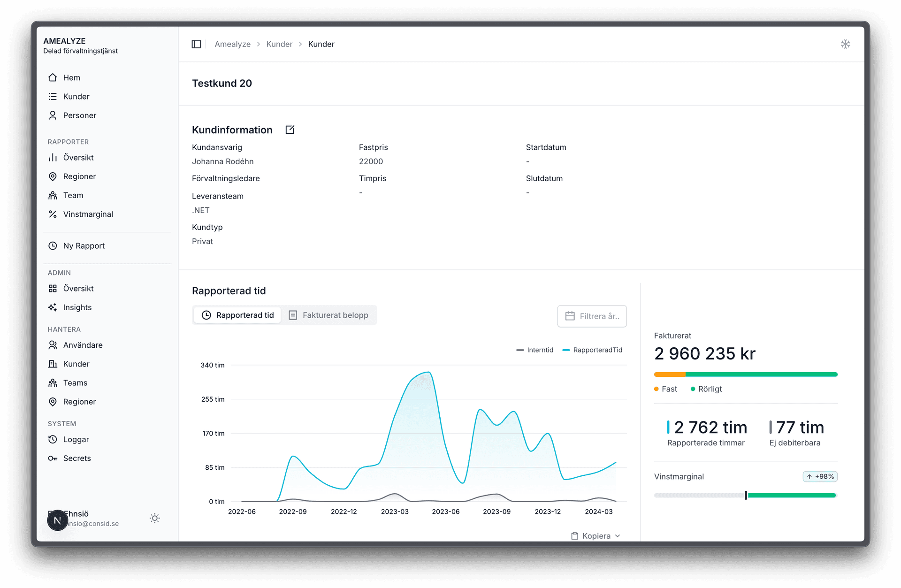901x588 pixels.
Task: Click the Secrets key icon
Action: point(53,458)
